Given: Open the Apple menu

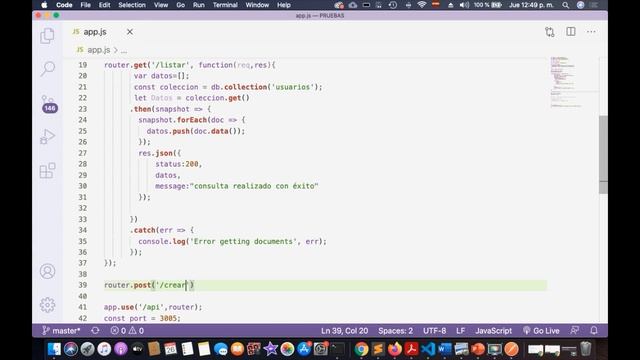Looking at the screenshot, I should pos(44,5).
